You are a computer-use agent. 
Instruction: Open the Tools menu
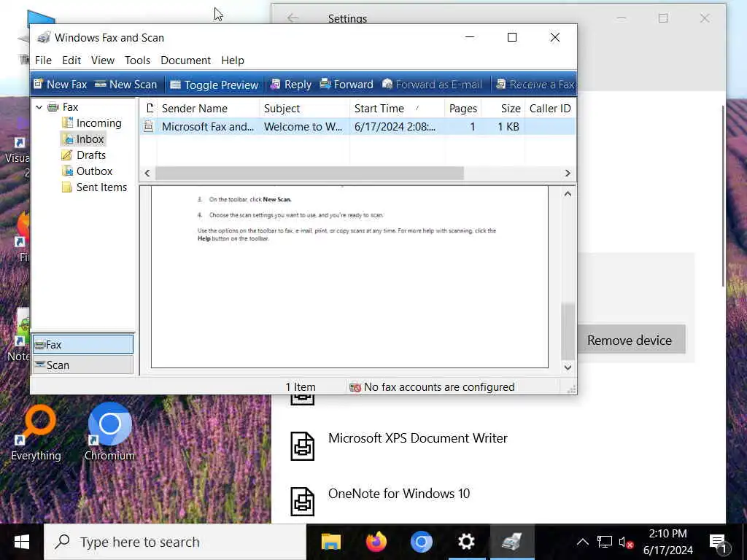tap(137, 61)
